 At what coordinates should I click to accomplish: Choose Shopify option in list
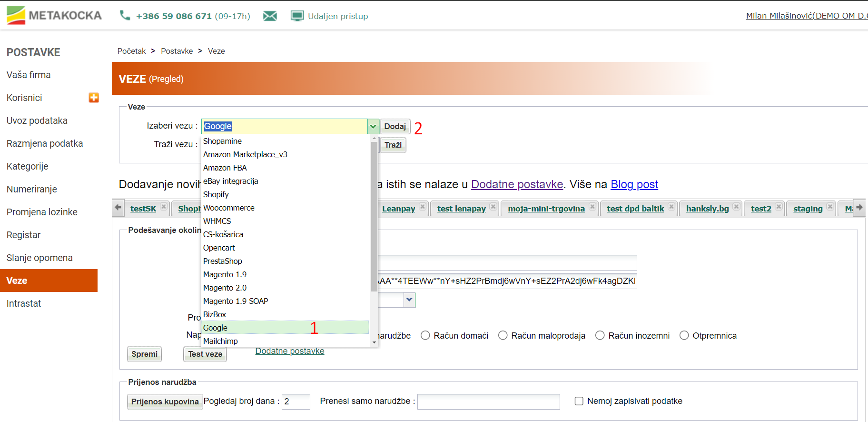click(x=286, y=194)
